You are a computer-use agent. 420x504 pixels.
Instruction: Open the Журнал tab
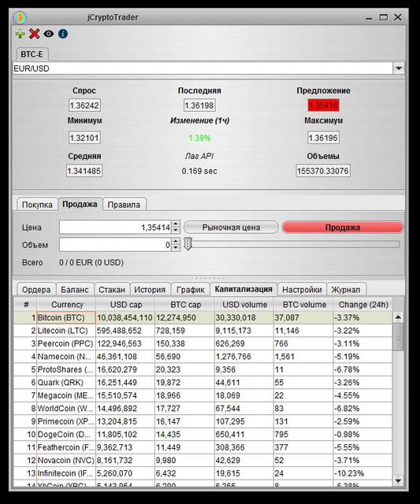click(x=346, y=289)
